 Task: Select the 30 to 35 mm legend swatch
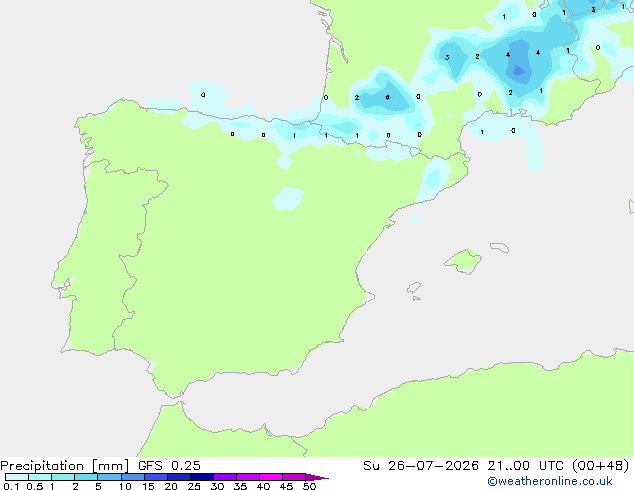coord(224,477)
